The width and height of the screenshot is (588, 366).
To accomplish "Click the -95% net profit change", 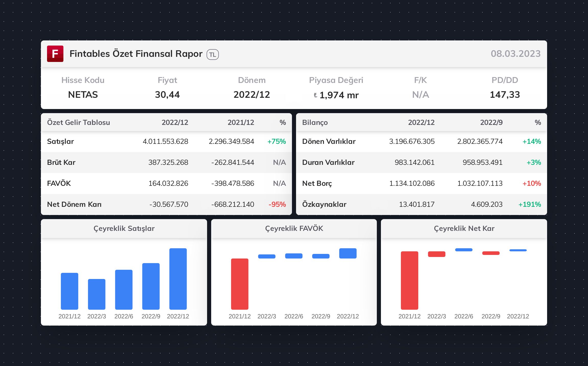I will click(x=277, y=204).
